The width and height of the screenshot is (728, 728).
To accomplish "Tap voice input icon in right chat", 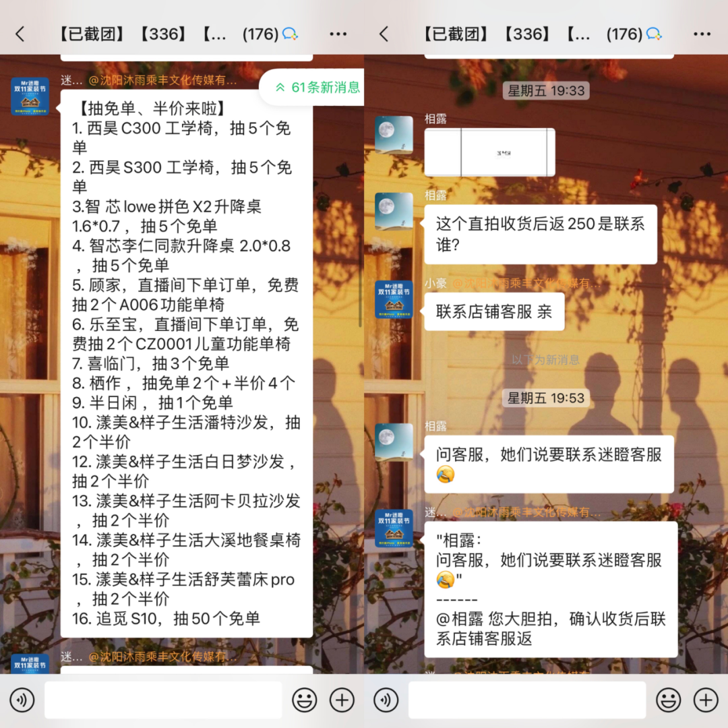I will click(386, 700).
